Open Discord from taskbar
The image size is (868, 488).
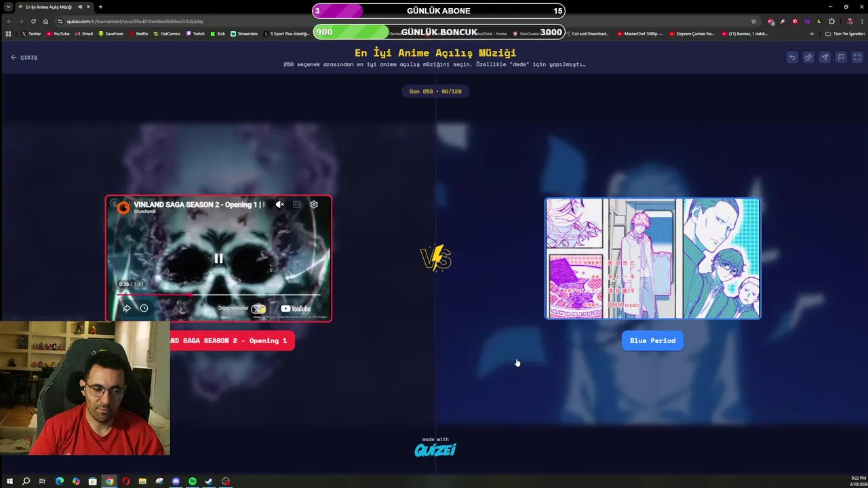176,481
